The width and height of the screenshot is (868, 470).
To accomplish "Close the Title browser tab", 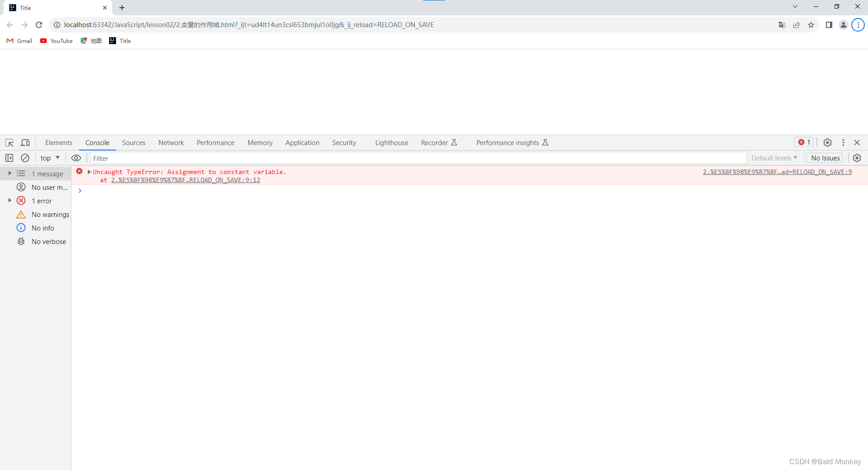I will tap(105, 8).
